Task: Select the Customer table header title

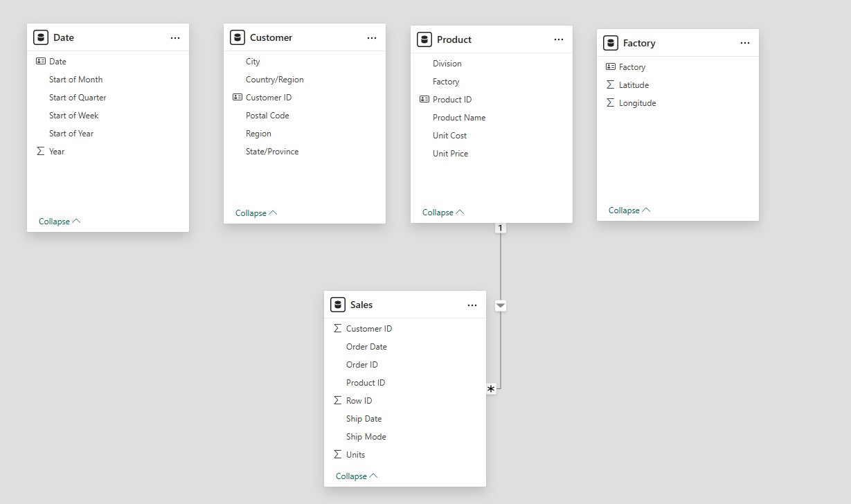Action: (271, 38)
